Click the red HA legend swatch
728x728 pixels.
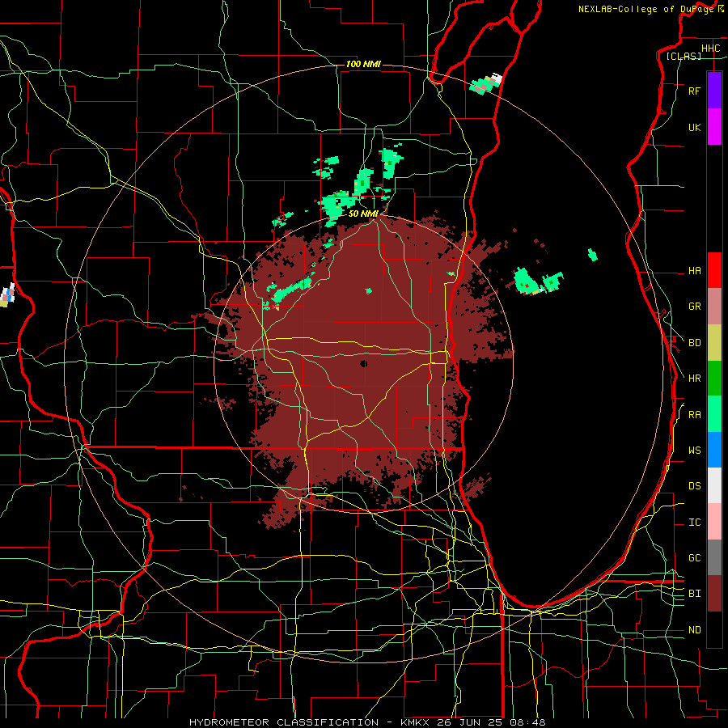click(714, 270)
